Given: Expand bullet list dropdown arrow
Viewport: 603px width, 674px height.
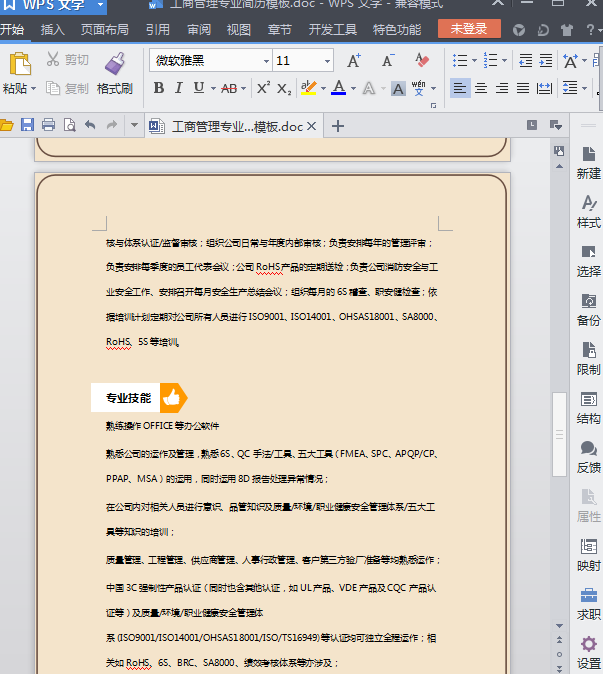Looking at the screenshot, I should (x=474, y=61).
